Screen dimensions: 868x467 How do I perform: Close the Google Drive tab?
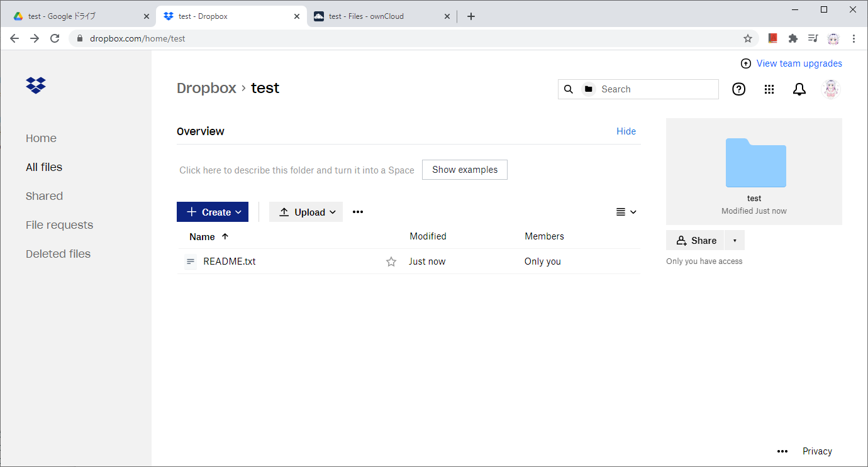click(x=147, y=16)
